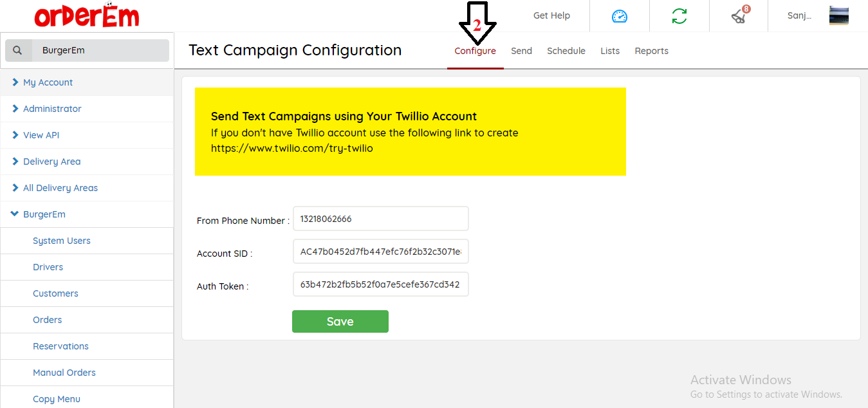Expand the My Account section
This screenshot has height=408, width=868.
click(x=48, y=82)
